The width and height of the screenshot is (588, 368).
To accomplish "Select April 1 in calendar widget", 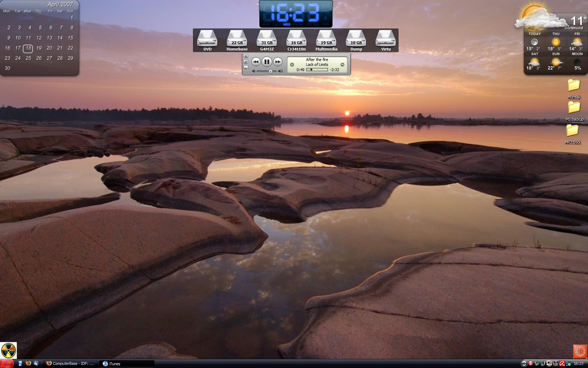I will 71,18.
